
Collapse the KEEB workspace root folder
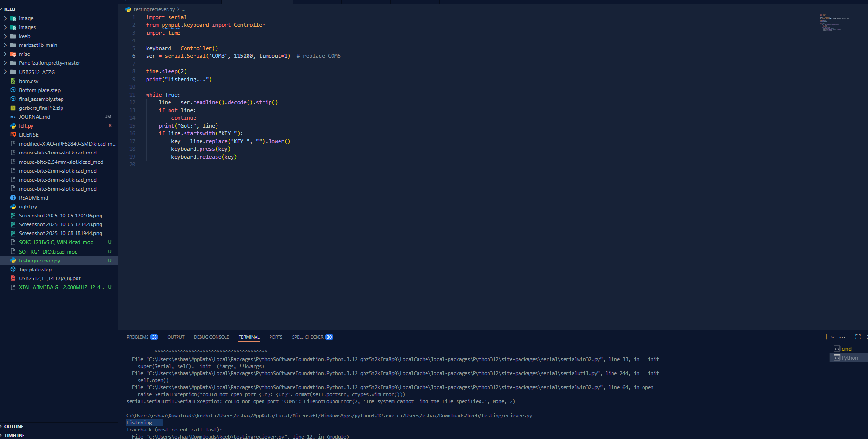(x=9, y=9)
